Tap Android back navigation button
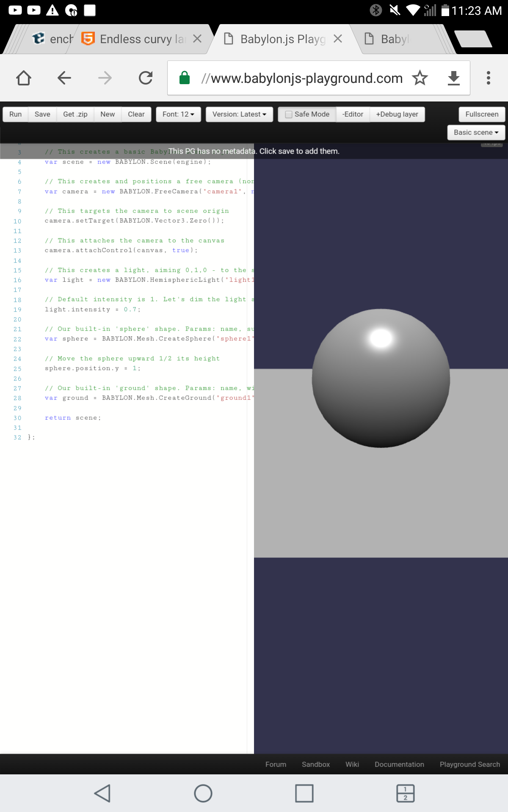The width and height of the screenshot is (508, 812). [102, 793]
